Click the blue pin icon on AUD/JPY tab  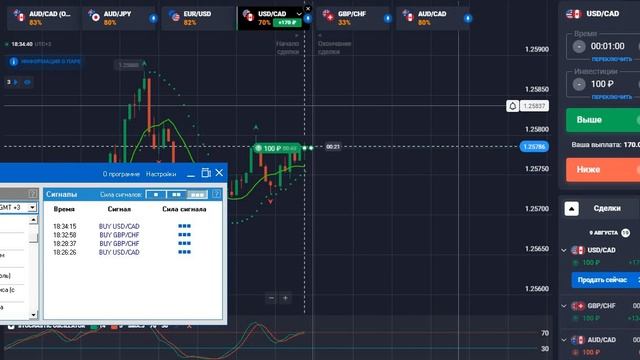[153, 18]
